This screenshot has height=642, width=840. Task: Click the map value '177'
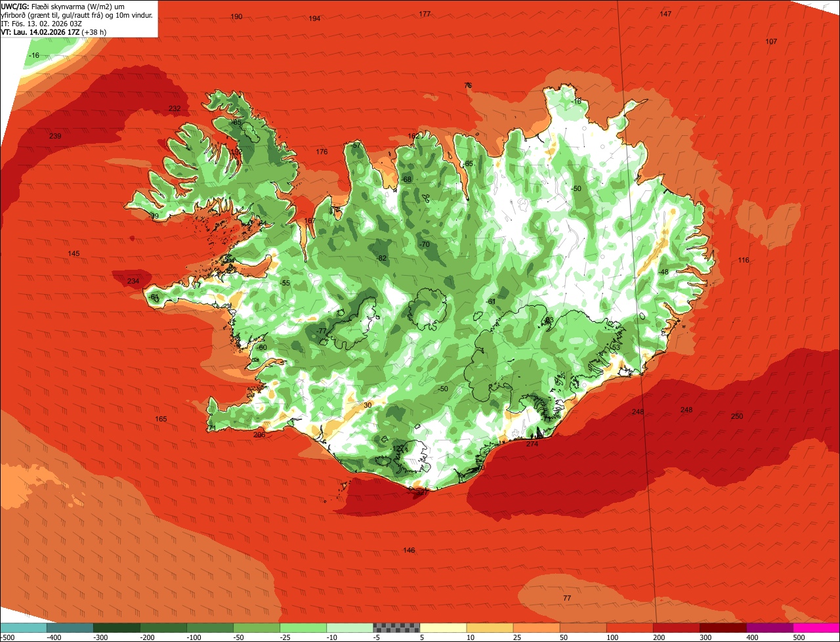pyautogui.click(x=425, y=14)
